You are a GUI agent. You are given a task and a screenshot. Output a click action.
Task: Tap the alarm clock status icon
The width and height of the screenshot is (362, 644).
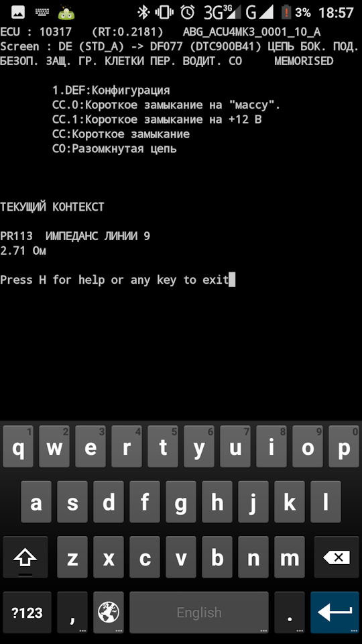(188, 12)
